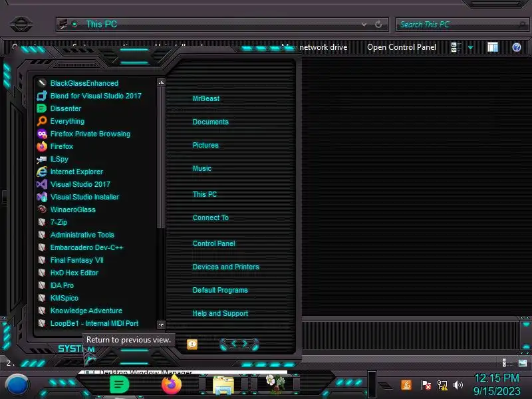Open the view options dropdown arrow
532x399 pixels.
(471, 47)
